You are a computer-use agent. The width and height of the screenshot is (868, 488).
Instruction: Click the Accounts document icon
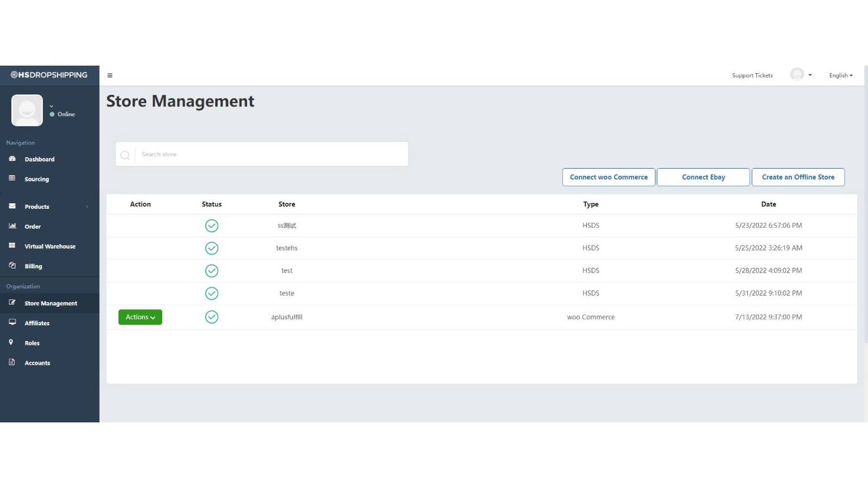(12, 362)
